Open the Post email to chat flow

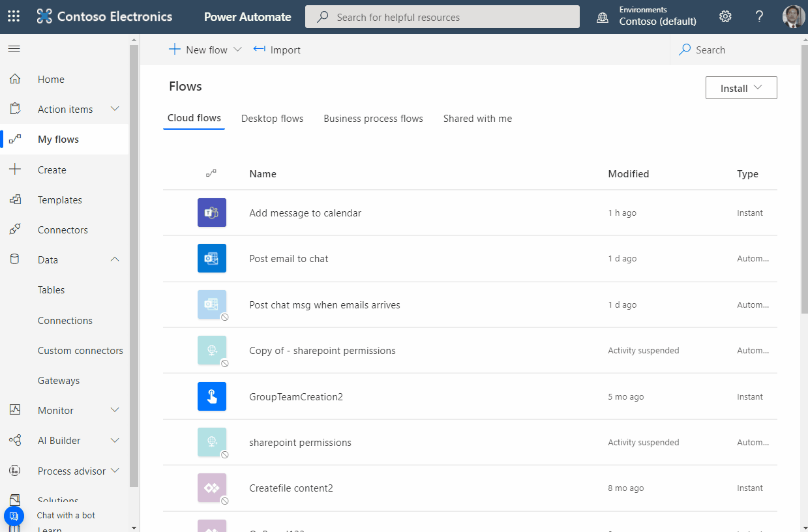(289, 259)
